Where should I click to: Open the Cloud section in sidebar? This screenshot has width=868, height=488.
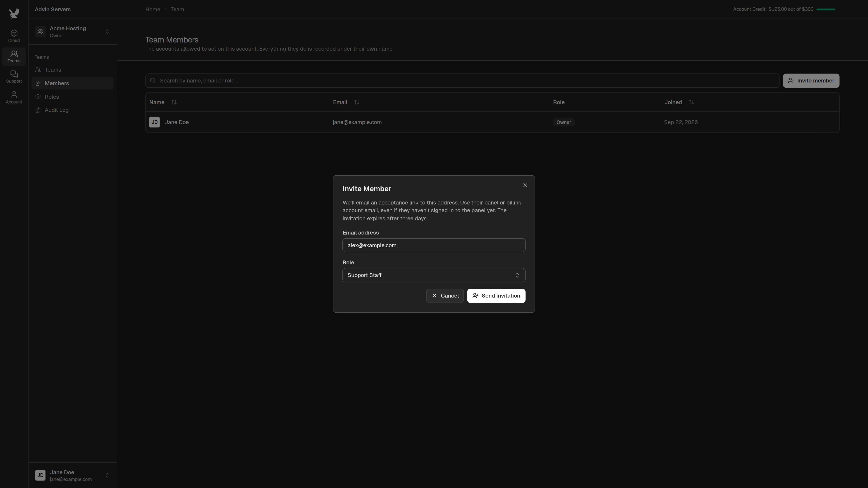(14, 36)
